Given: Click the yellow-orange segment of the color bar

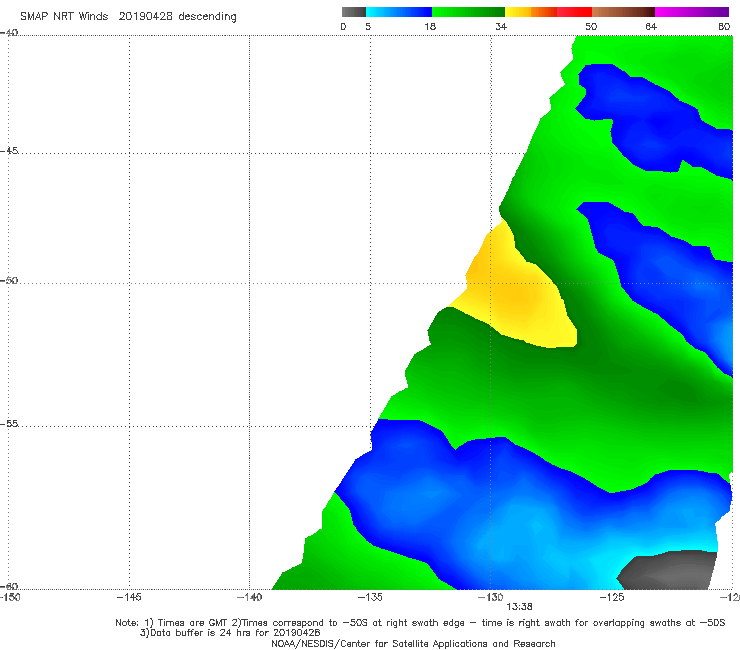Looking at the screenshot, I should tap(531, 12).
